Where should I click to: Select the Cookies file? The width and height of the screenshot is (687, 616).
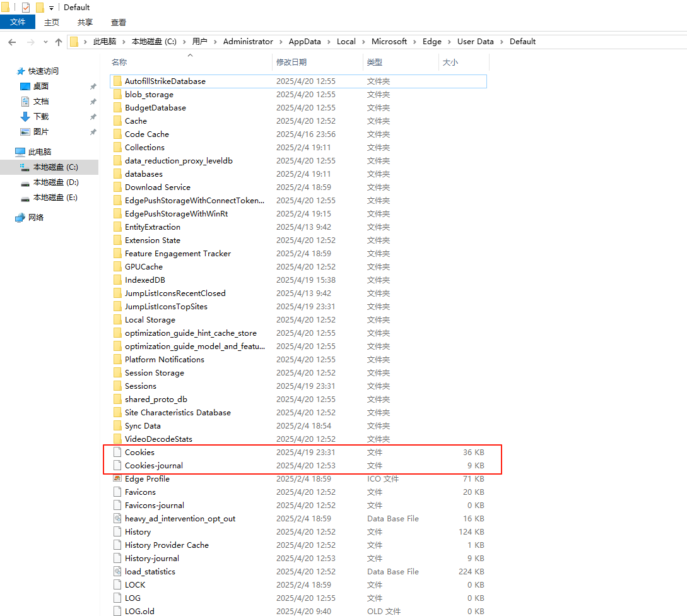tap(139, 453)
